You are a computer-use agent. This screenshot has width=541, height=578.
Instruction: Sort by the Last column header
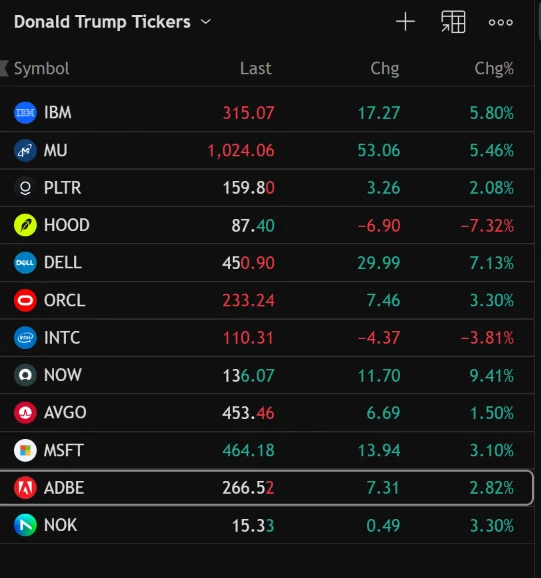click(x=256, y=68)
